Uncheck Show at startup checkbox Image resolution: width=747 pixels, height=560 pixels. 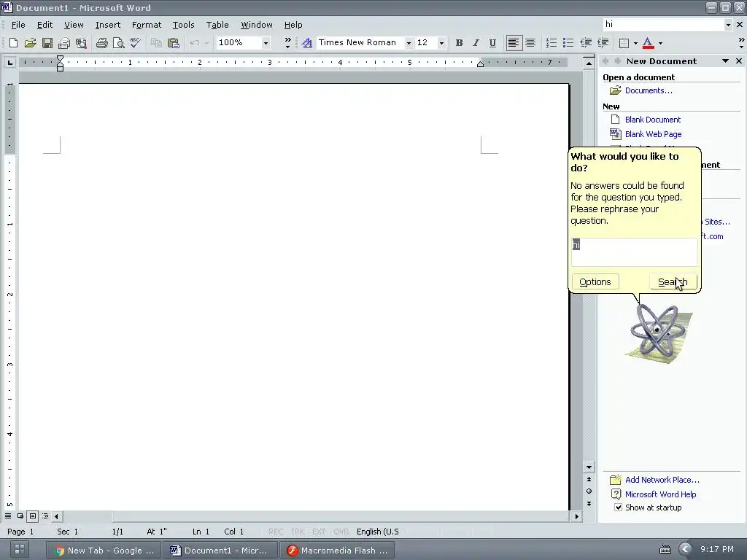(618, 507)
